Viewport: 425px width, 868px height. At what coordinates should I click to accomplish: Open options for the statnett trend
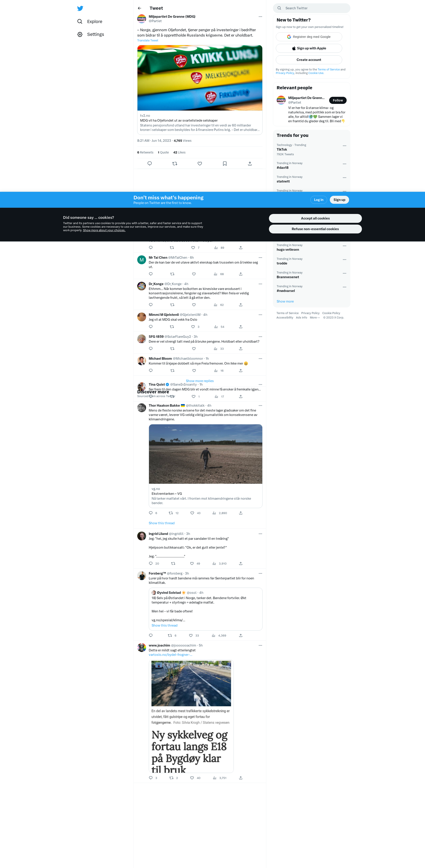click(344, 178)
